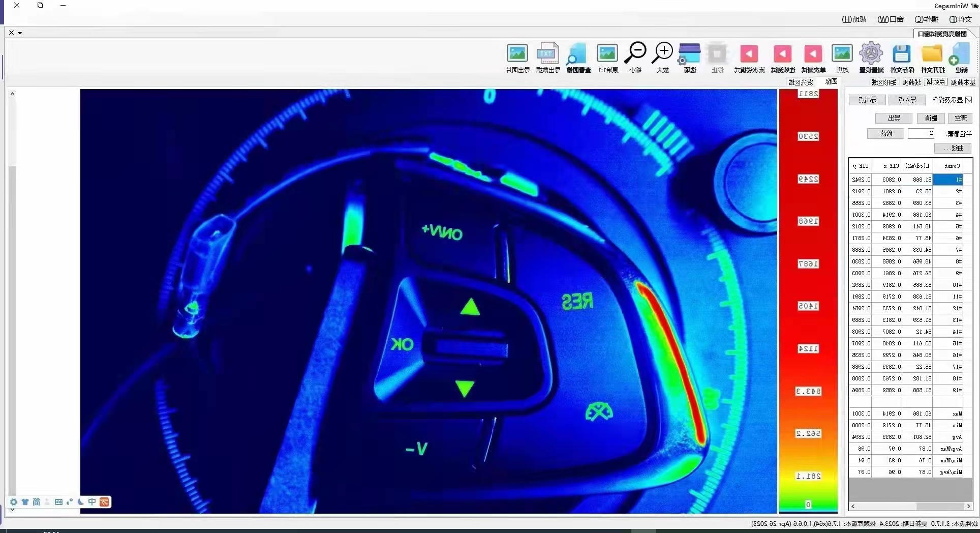Image resolution: width=980 pixels, height=533 pixels.
Task: Click the 对焦 (Focus) picture icon
Action: pyautogui.click(x=842, y=53)
